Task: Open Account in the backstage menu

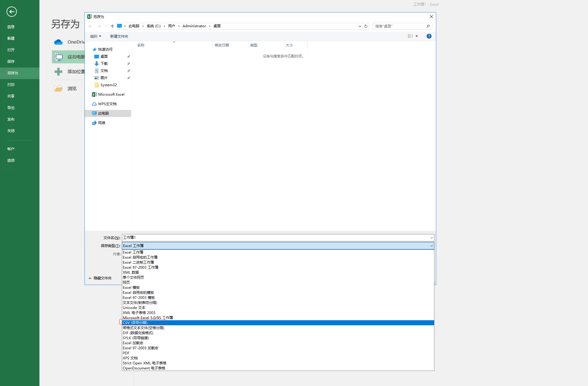Action: tap(20, 149)
